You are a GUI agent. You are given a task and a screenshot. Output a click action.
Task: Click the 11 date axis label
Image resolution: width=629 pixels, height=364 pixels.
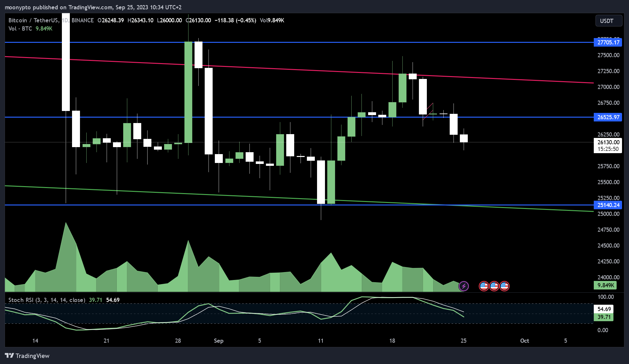tap(321, 341)
